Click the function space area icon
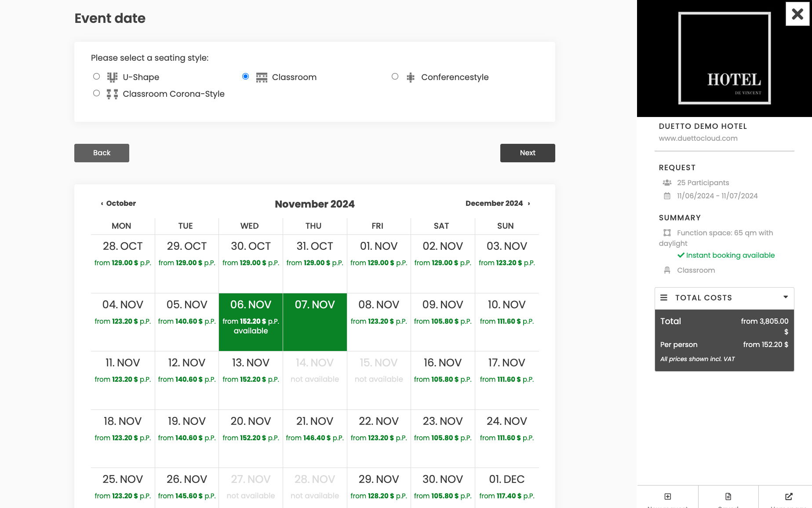 [x=667, y=233]
